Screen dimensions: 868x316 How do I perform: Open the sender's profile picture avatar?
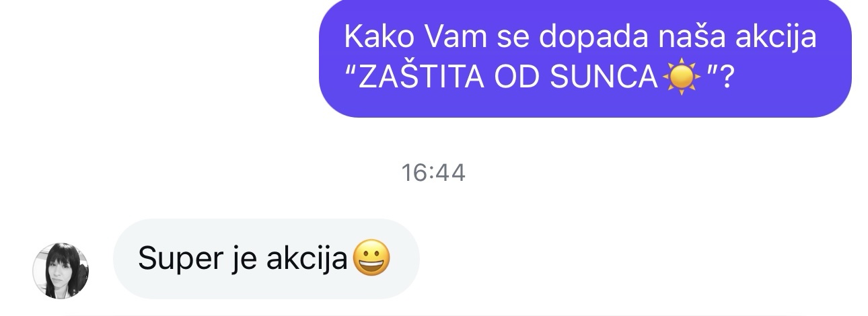pos(61,271)
